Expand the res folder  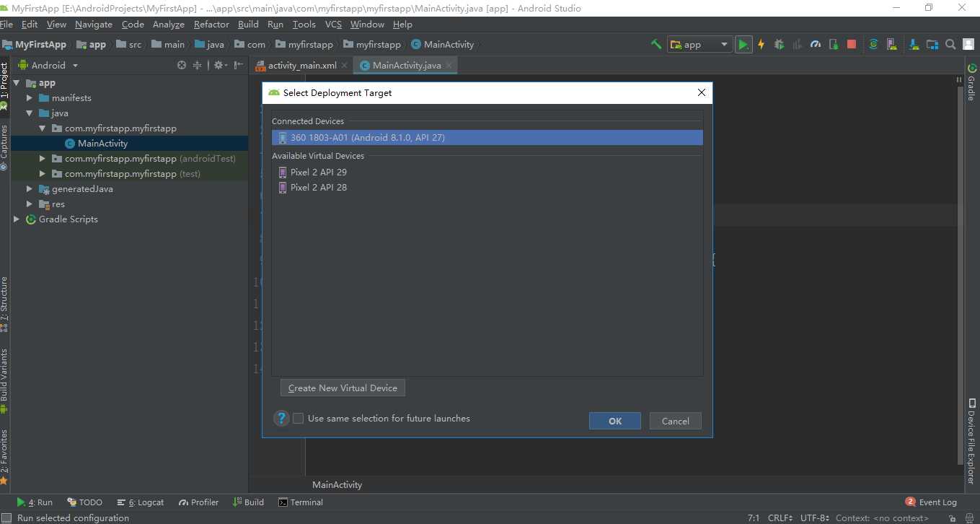pos(30,204)
